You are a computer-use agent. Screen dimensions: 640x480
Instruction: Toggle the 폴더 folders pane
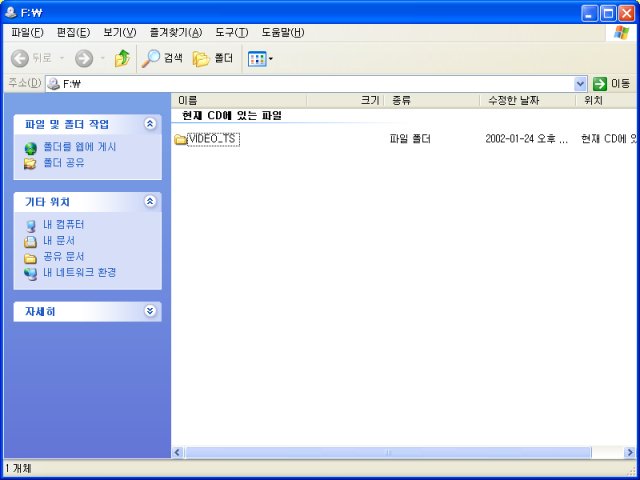[x=213, y=58]
